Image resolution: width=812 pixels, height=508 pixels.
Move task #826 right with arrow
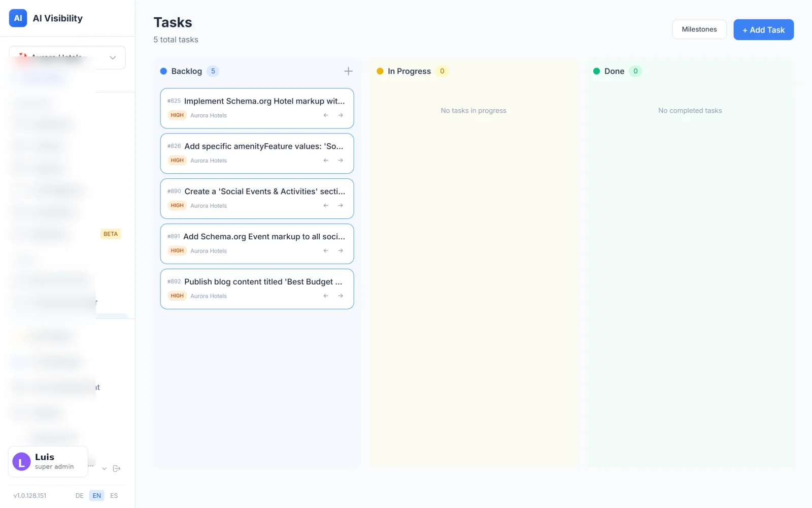(341, 161)
